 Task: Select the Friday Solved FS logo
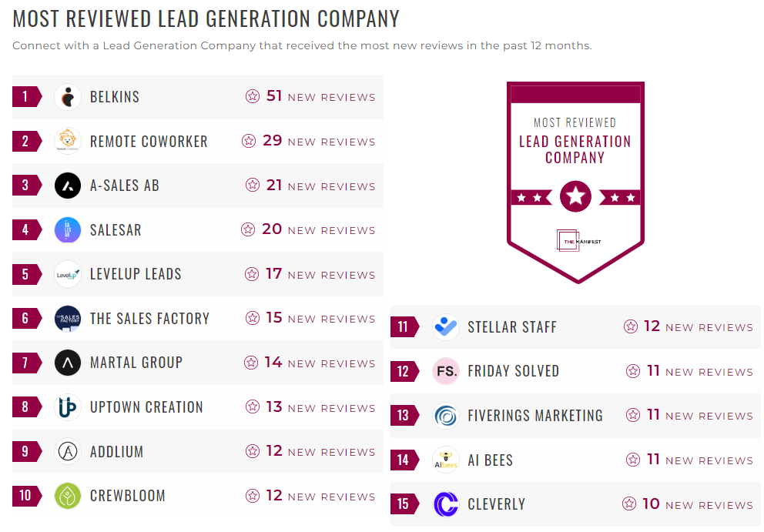coord(446,370)
